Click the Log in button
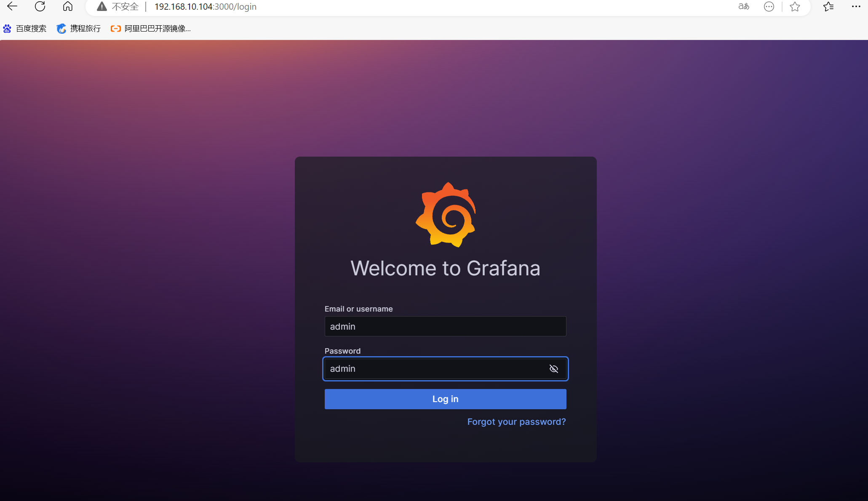This screenshot has height=501, width=868. tap(445, 399)
